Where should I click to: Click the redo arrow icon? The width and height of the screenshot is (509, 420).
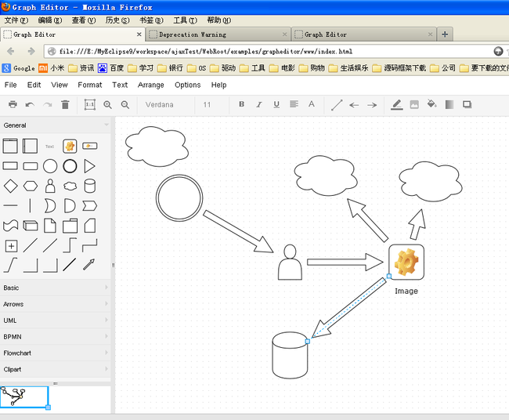click(x=48, y=104)
